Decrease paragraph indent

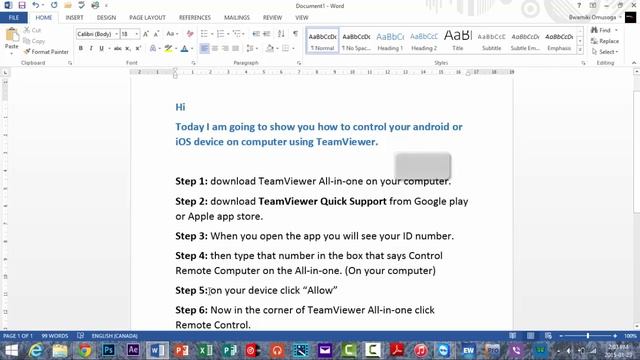[256, 34]
